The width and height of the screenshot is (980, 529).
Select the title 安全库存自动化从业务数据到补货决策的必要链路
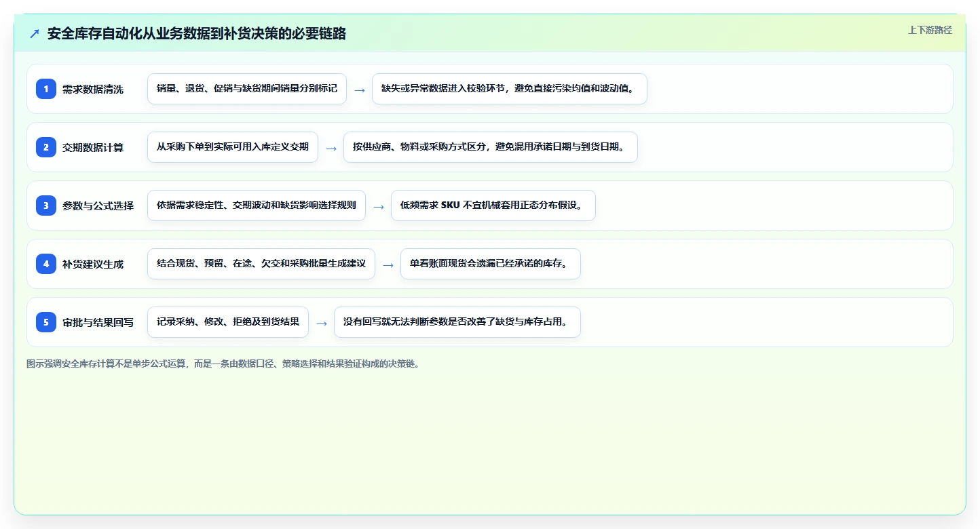[x=197, y=34]
